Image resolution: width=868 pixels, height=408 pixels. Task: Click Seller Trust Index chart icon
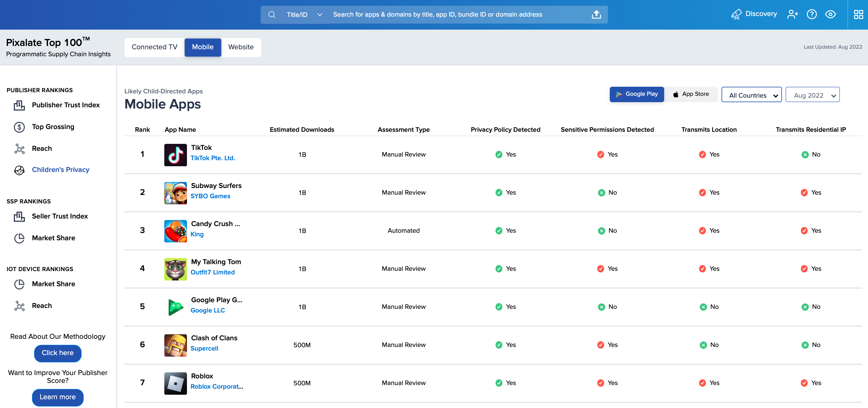[19, 216]
